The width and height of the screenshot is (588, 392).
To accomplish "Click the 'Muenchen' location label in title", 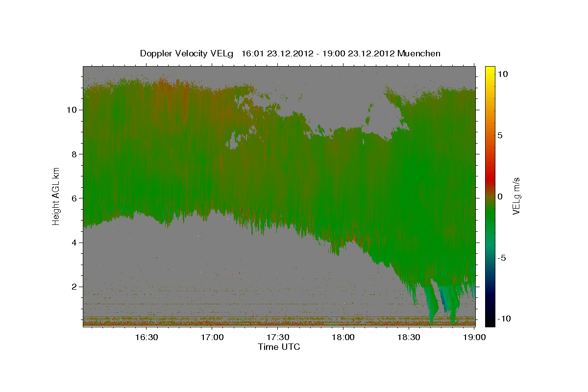I will 419,53.
